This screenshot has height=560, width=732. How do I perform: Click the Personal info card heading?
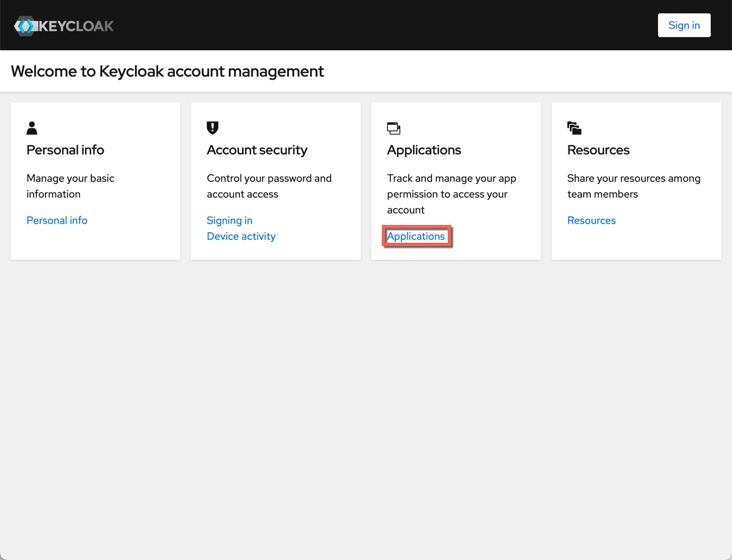pyautogui.click(x=65, y=150)
